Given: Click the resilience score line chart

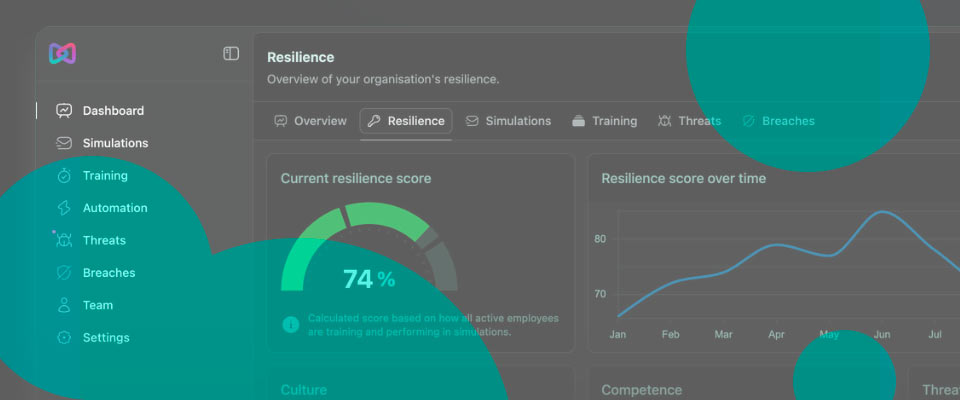Looking at the screenshot, I should (x=790, y=263).
